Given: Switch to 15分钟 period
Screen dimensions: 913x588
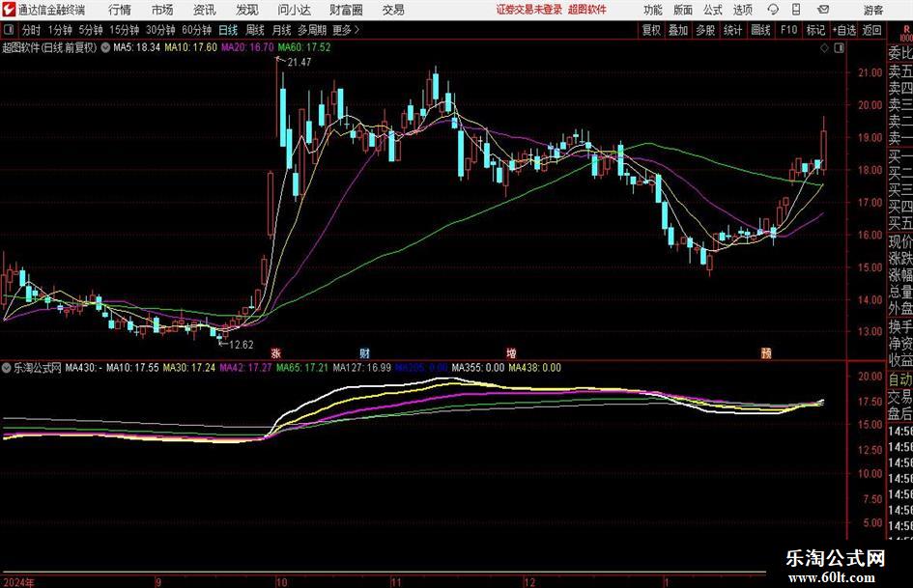Looking at the screenshot, I should tap(125, 30).
